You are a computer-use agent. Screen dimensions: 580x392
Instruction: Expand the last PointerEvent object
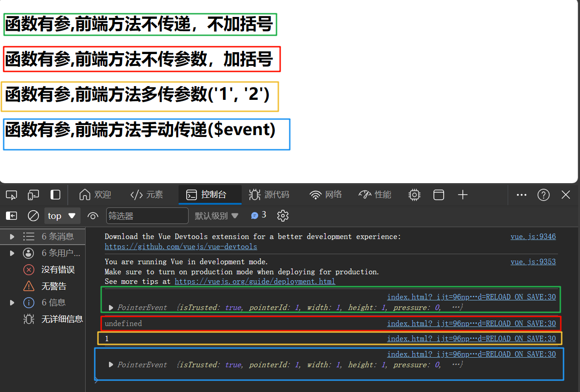(x=111, y=365)
